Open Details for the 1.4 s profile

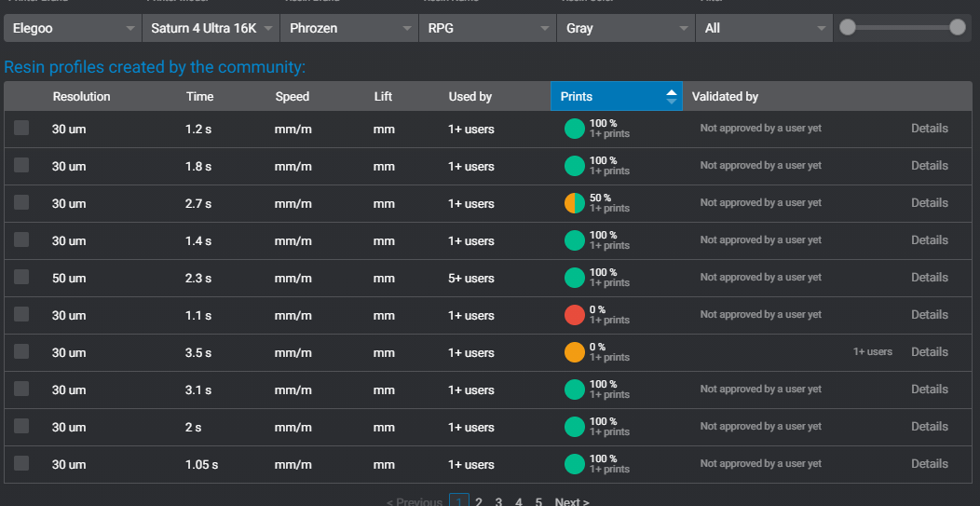point(930,239)
